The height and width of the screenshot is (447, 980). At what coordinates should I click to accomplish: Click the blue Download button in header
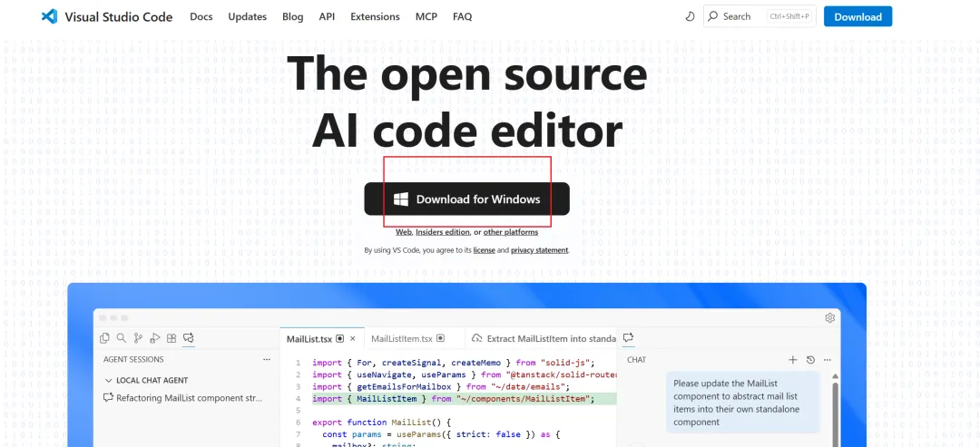tap(857, 17)
